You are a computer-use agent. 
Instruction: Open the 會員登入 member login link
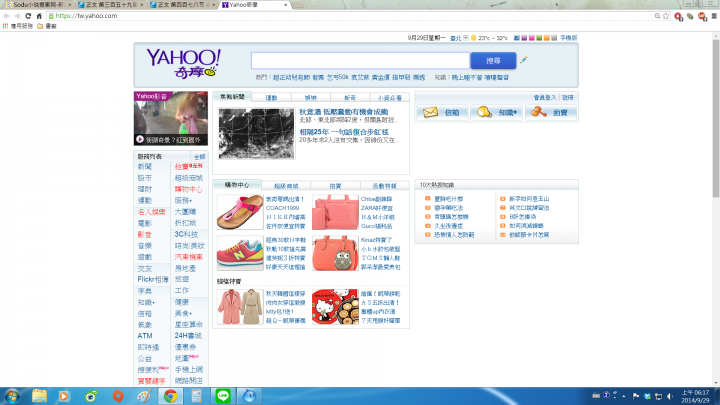(x=545, y=97)
